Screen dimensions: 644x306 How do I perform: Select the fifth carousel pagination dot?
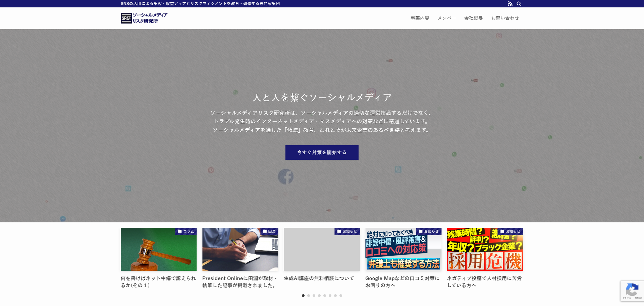[325, 296]
